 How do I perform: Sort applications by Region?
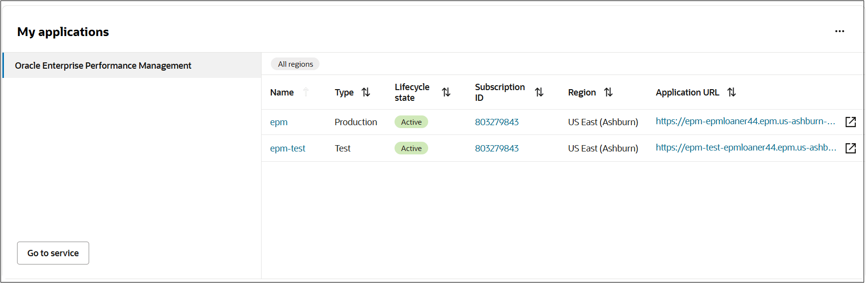pyautogui.click(x=608, y=92)
